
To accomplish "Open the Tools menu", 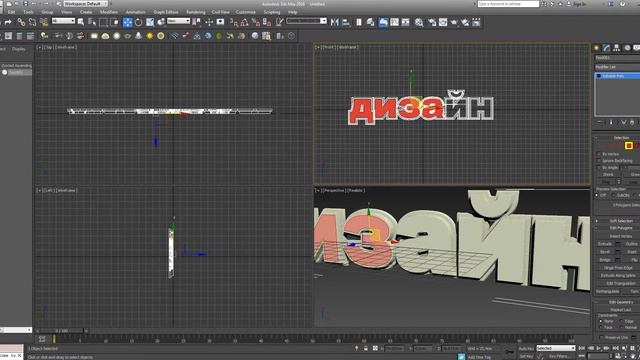I will click(29, 12).
